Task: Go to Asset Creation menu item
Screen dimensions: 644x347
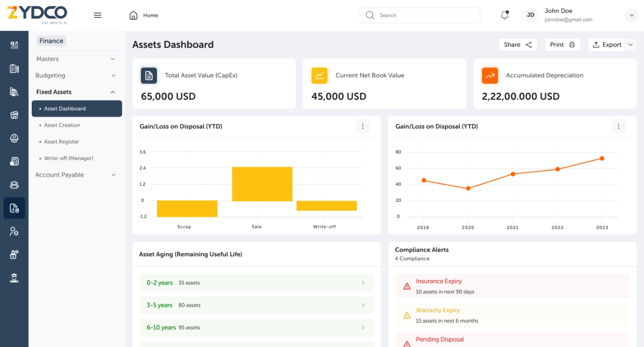Action: pyautogui.click(x=62, y=125)
